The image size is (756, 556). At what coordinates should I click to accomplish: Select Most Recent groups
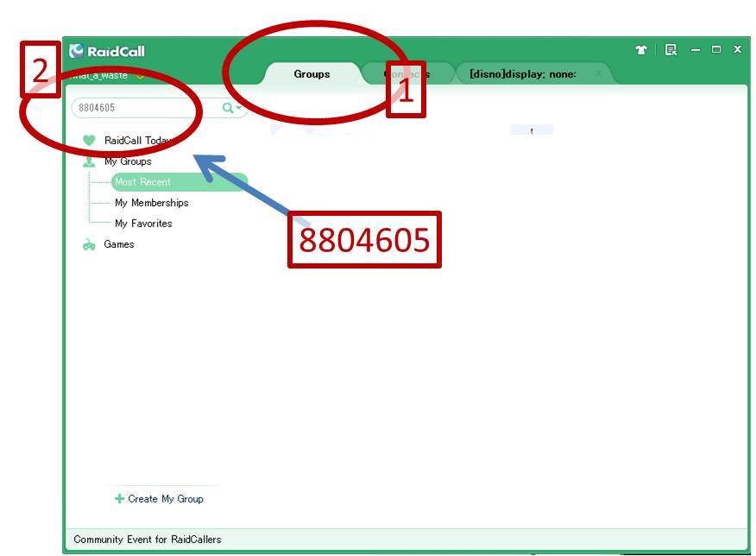pyautogui.click(x=180, y=182)
